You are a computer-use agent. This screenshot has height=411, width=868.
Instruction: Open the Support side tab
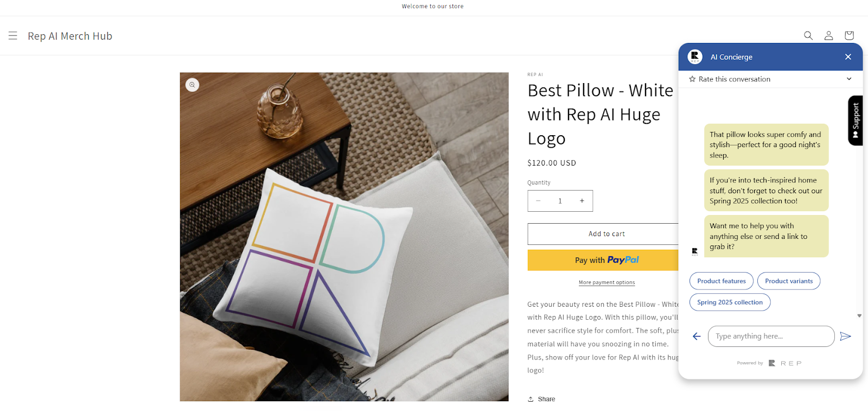856,121
